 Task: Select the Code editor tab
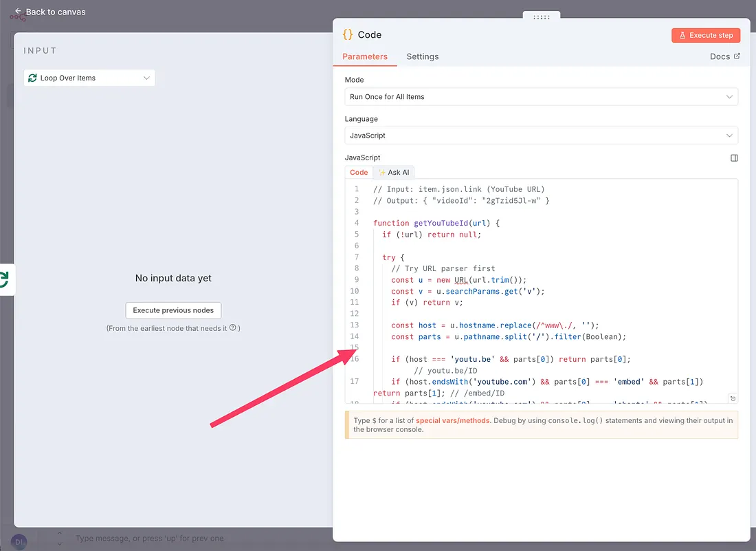[x=359, y=173]
